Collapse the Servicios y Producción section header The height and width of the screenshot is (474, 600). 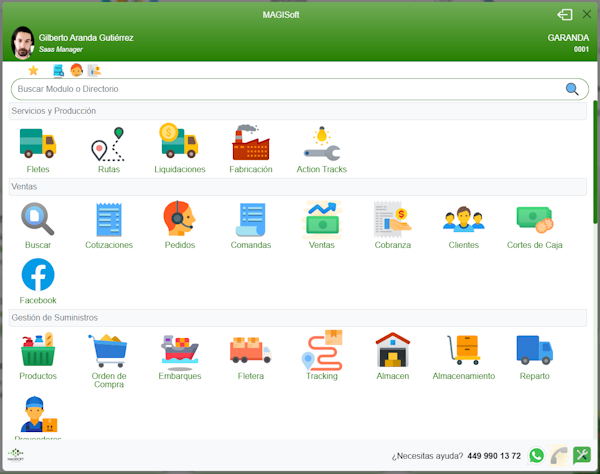point(297,111)
